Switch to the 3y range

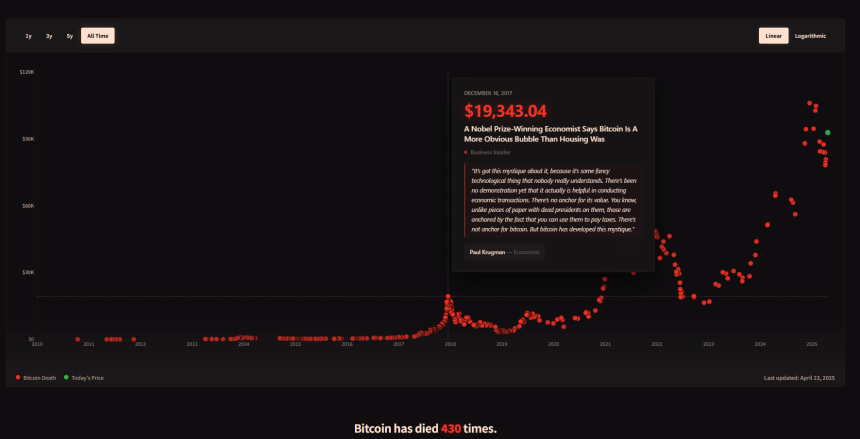(49, 36)
